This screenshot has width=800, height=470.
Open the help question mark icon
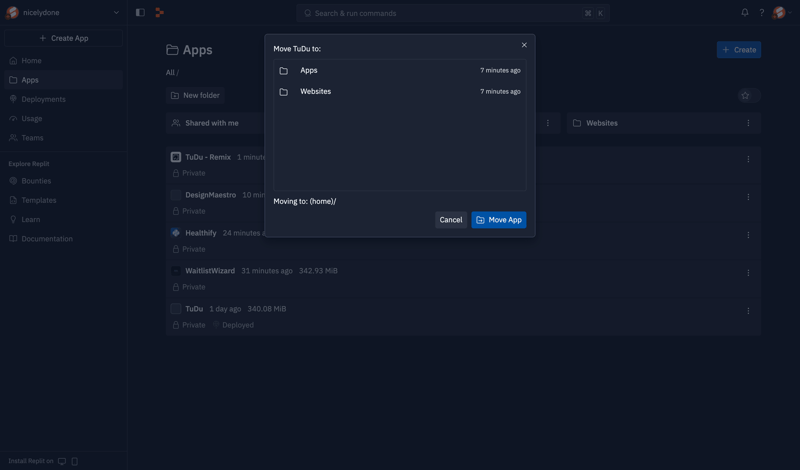tap(762, 13)
